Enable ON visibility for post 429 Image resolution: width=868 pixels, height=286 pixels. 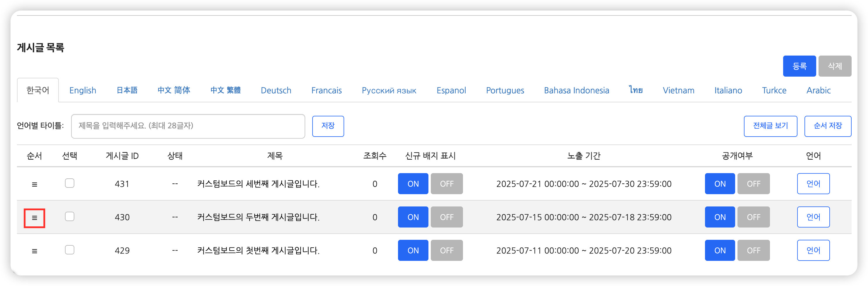coord(719,251)
